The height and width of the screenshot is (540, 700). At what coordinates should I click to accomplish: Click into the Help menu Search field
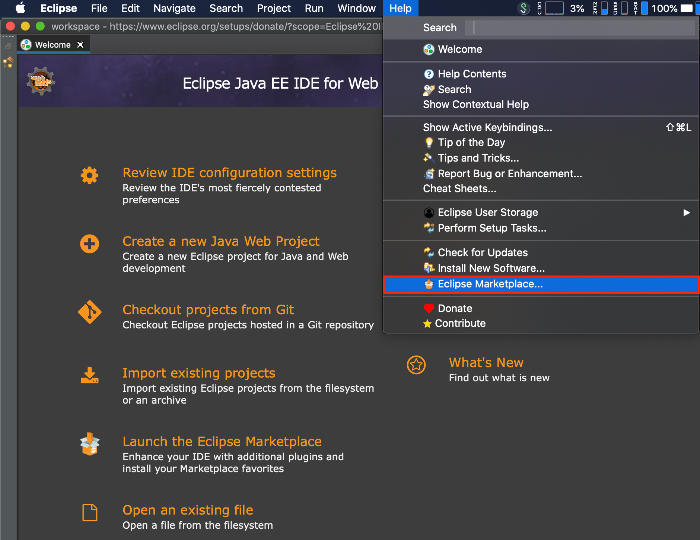(x=579, y=28)
